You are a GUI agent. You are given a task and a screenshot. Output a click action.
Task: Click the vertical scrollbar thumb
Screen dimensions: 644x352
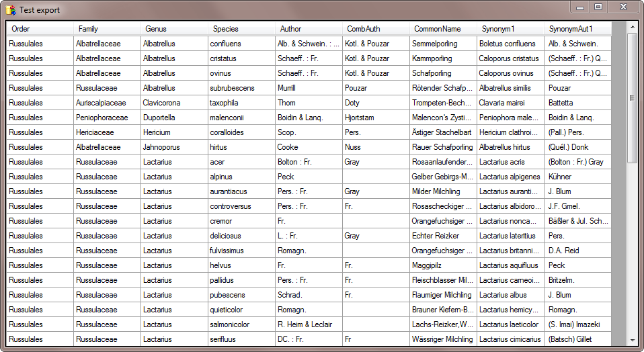(632, 97)
